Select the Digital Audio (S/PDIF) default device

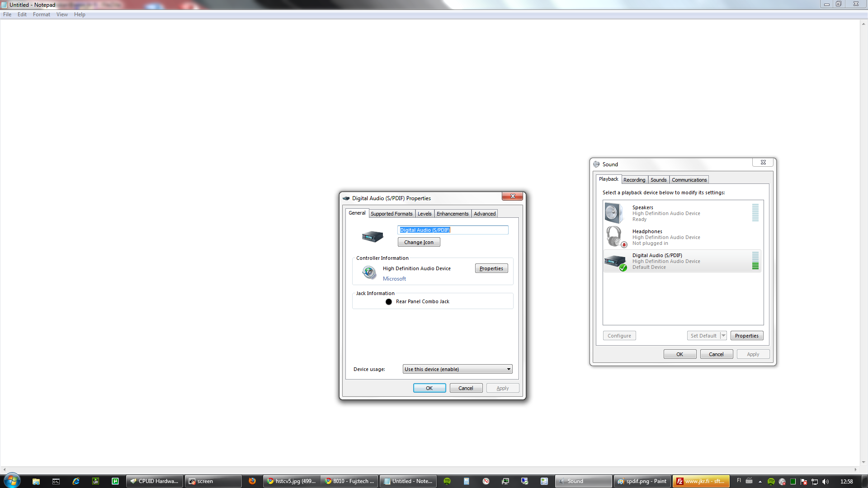682,261
